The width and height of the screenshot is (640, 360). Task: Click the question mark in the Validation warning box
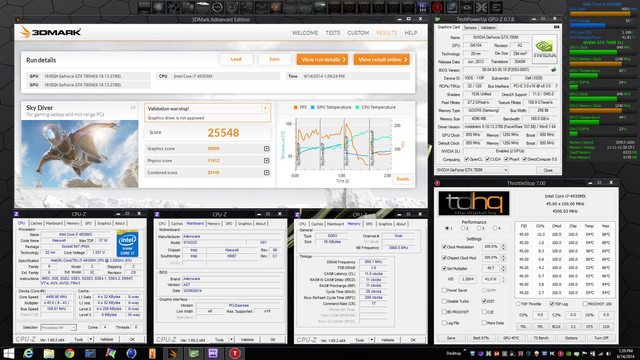(265, 109)
